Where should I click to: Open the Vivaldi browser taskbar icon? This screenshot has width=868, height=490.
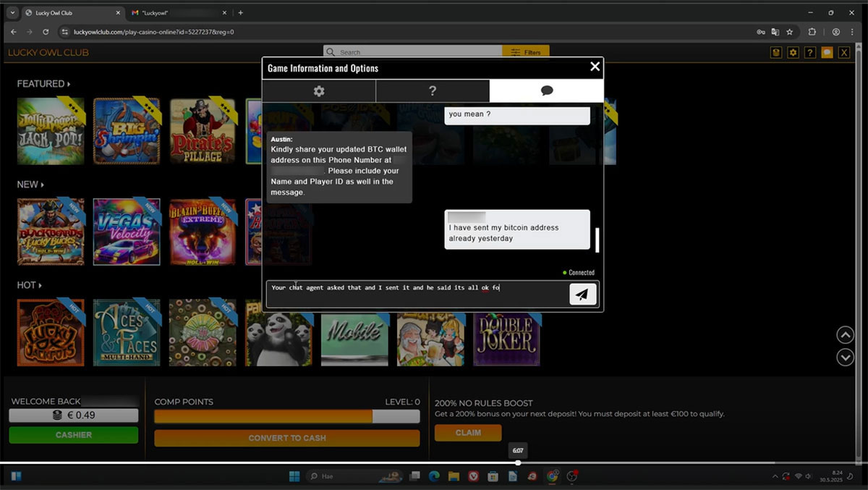point(473,476)
